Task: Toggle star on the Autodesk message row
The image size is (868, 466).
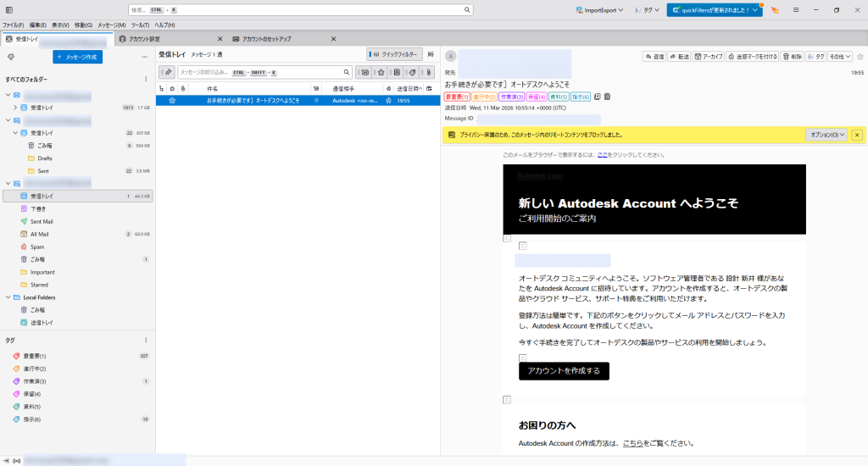Action: point(172,100)
